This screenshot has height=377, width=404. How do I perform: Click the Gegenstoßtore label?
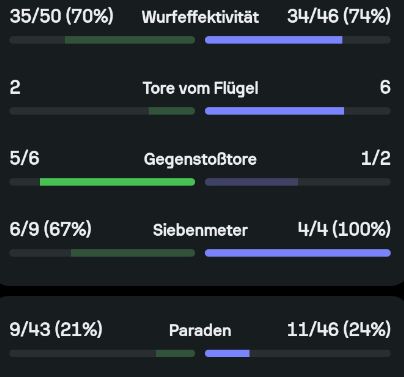coord(200,159)
